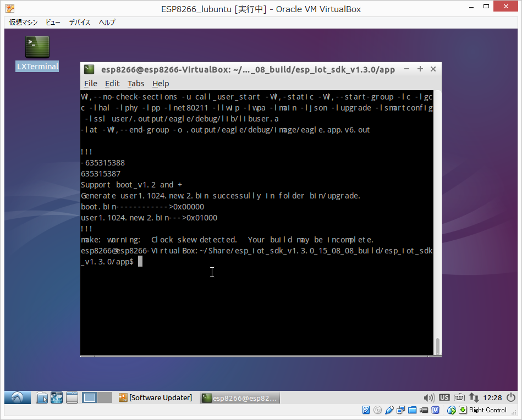Viewport: 522px width, 420px height.
Task: Click the VirtualBox network adapters status icon
Action: [401, 410]
